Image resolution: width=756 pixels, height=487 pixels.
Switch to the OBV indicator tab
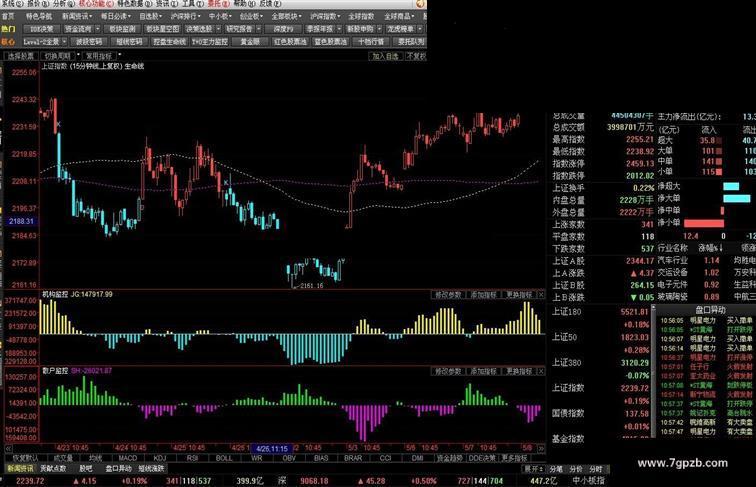(289, 458)
